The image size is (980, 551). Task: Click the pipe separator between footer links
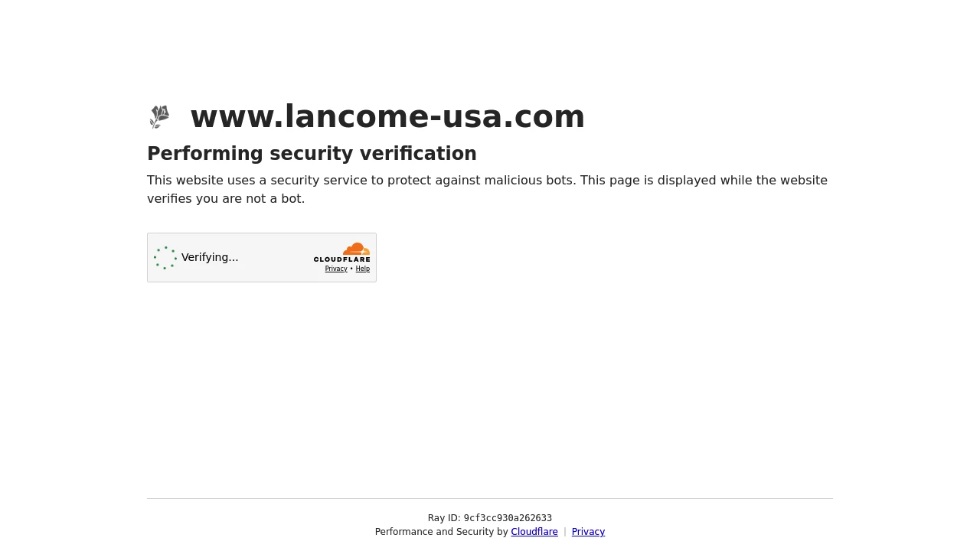[x=565, y=532]
